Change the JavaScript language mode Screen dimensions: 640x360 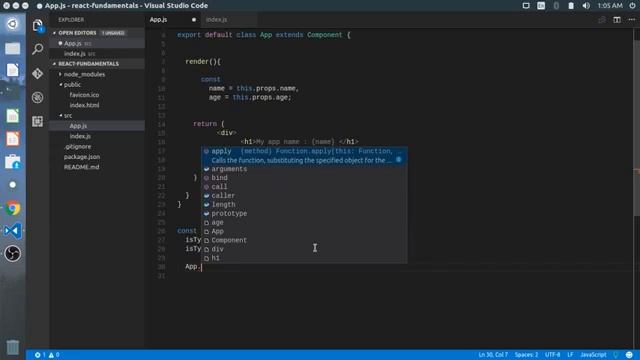click(x=593, y=355)
